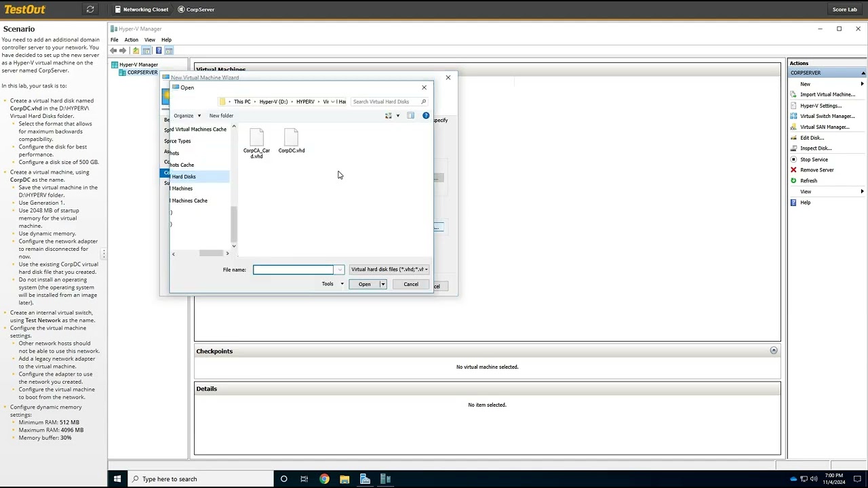Click the Edit Disk icon in Actions

click(793, 138)
